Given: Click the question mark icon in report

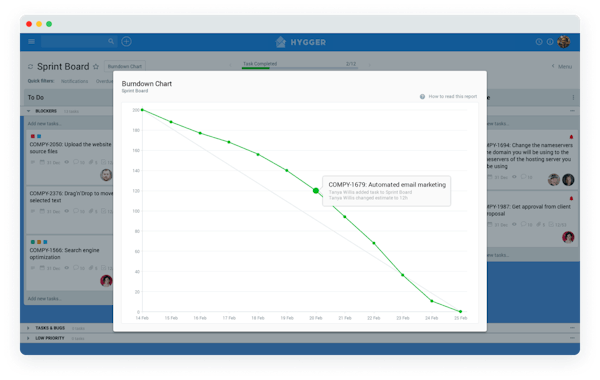Looking at the screenshot, I should 422,96.
